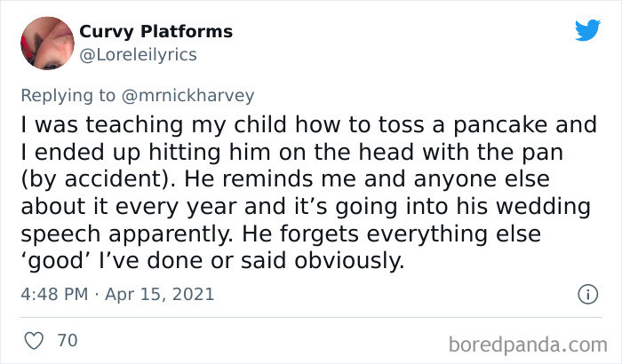622x364 pixels.
Task: Open Curvy Platforms' profile picture
Action: click(47, 44)
